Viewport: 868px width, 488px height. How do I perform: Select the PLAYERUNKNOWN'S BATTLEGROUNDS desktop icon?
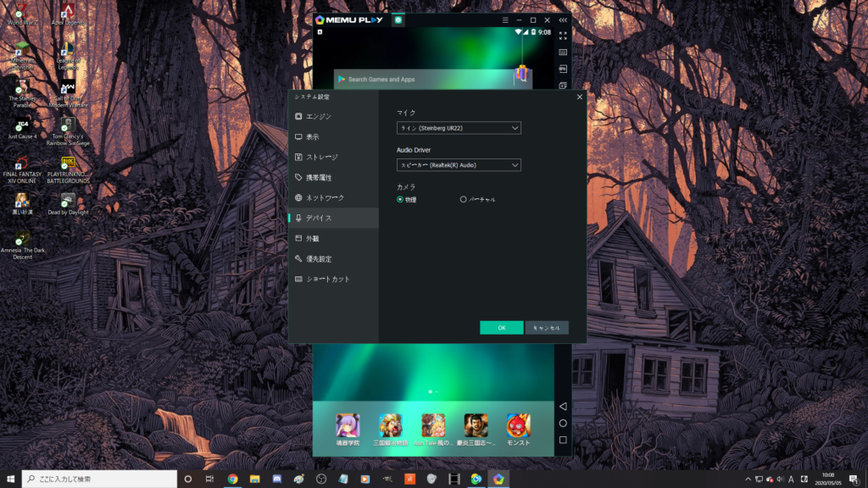click(68, 169)
